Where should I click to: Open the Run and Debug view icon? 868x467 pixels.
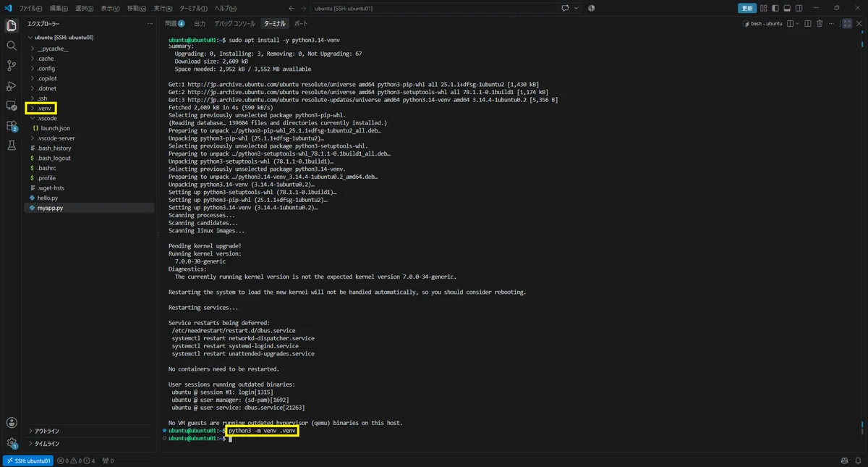[12, 86]
